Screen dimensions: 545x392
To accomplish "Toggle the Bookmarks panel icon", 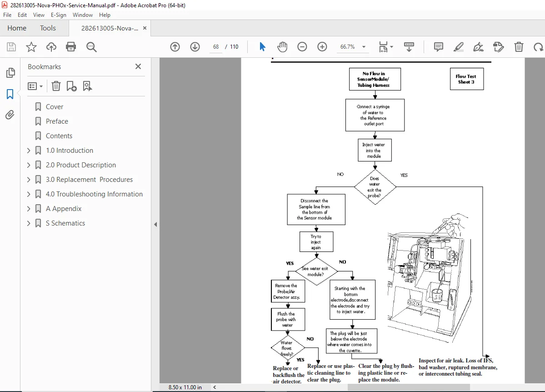I will (10, 94).
